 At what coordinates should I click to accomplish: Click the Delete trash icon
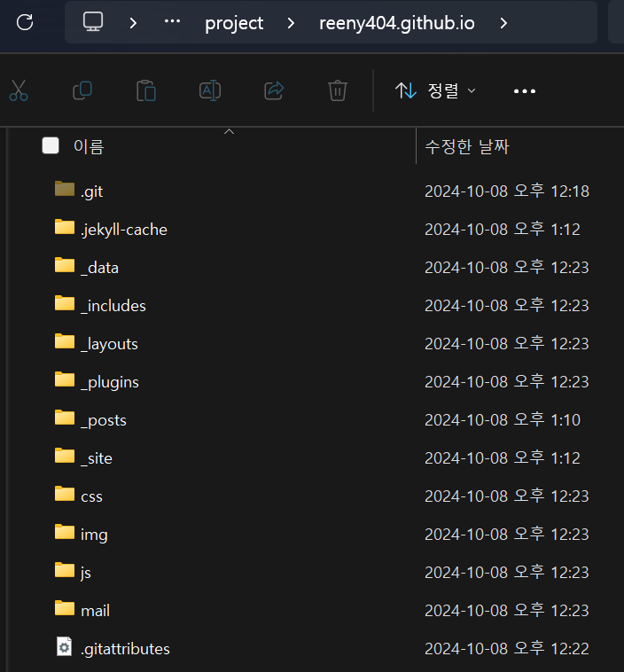(338, 90)
